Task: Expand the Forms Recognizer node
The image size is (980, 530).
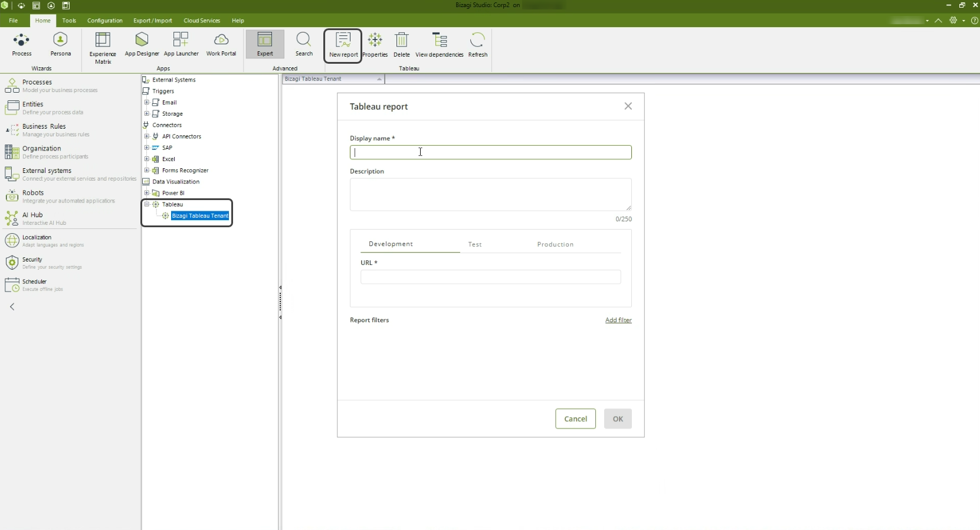Action: tap(147, 170)
